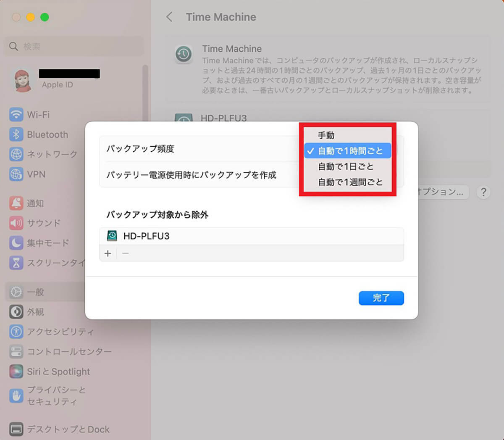The height and width of the screenshot is (440, 504).
Task: Click HD-PLFU3 disk icon in exclusion list
Action: [x=112, y=236]
